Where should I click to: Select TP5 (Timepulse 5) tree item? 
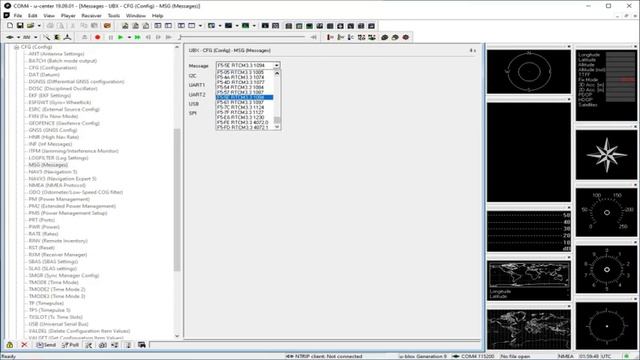coord(49,310)
